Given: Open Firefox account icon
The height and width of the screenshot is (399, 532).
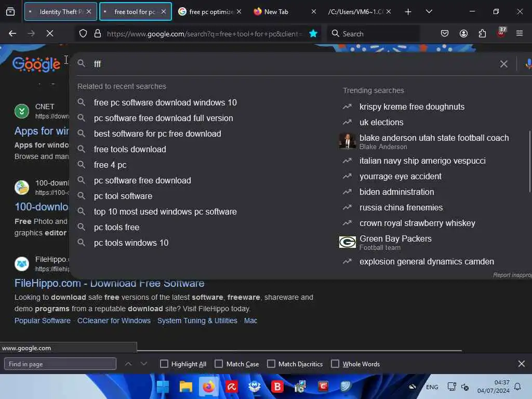Looking at the screenshot, I should (x=463, y=33).
